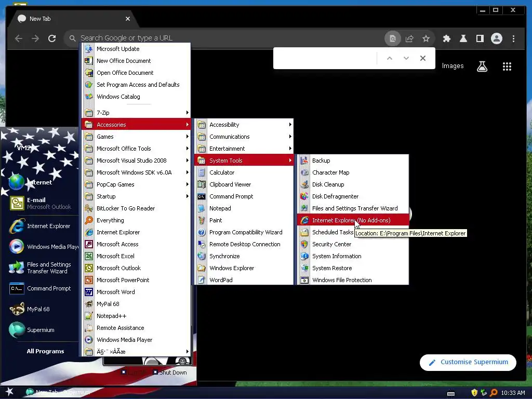Expand Microsoft Visual Studio 2008 folder

136,161
